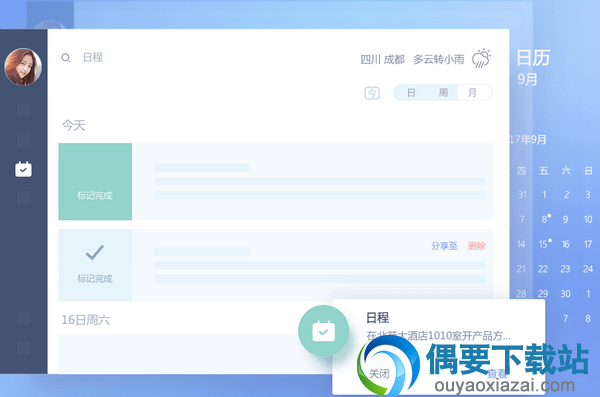Select date 9 in the calendar
600x397 pixels.
coord(565,219)
